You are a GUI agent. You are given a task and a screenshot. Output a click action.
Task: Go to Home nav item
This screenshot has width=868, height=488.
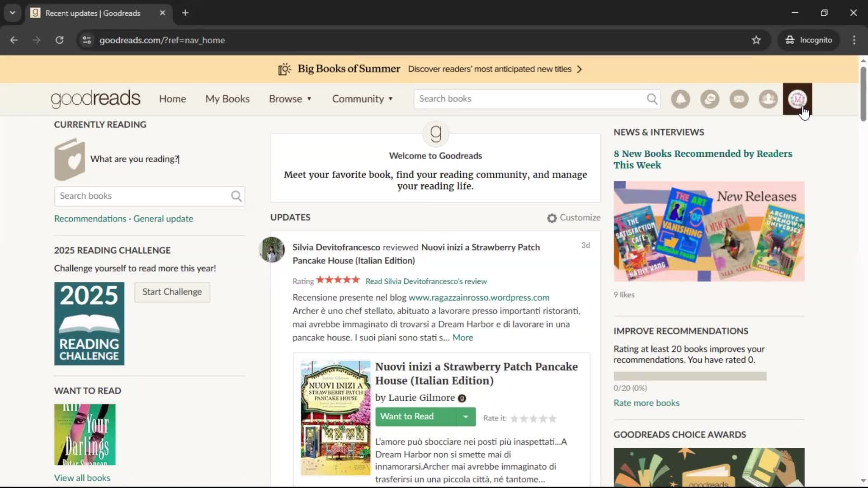[x=172, y=99]
